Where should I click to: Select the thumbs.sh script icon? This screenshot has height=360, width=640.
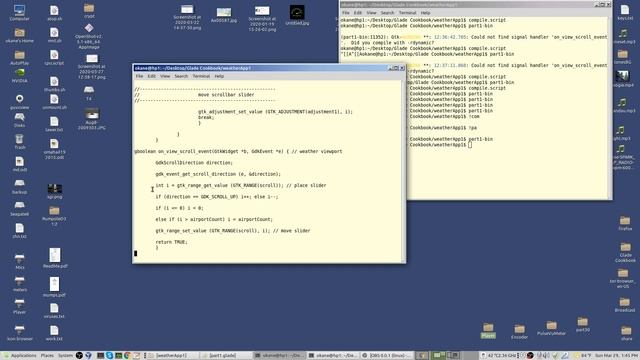(x=54, y=84)
